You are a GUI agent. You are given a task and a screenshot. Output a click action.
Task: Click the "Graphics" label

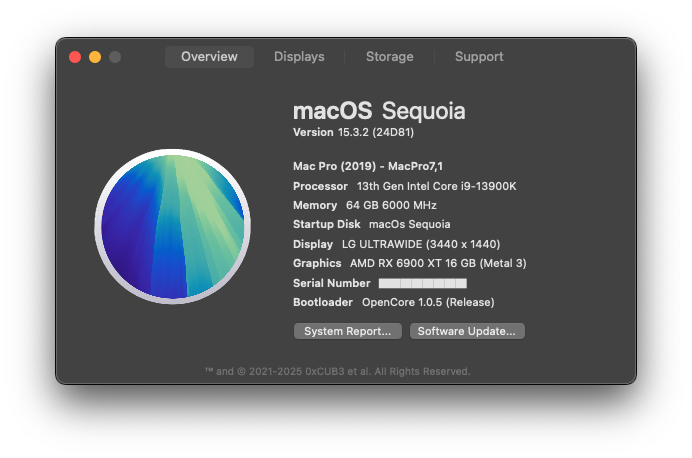coord(317,263)
